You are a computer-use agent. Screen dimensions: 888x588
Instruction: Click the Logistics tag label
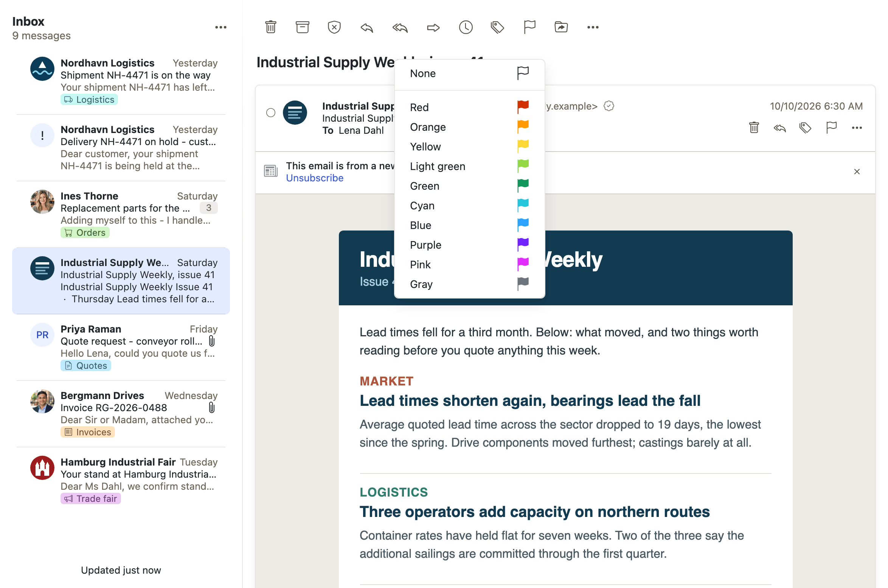89,100
